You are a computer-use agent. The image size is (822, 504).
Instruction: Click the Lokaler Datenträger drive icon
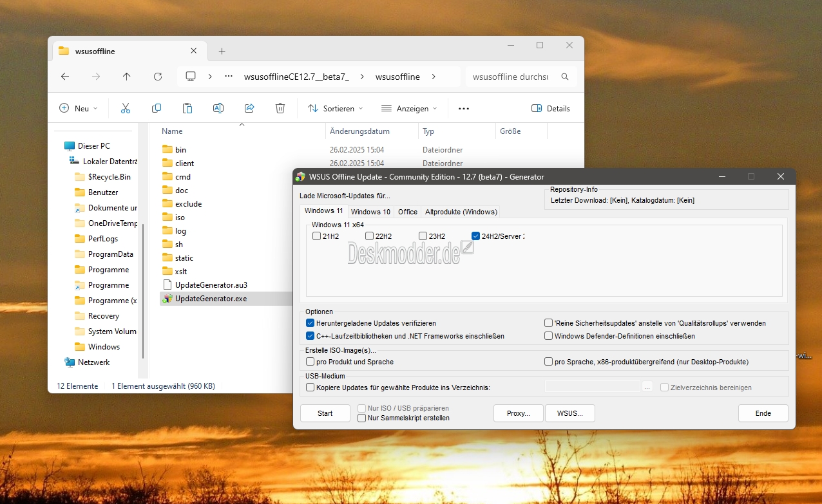pos(75,161)
